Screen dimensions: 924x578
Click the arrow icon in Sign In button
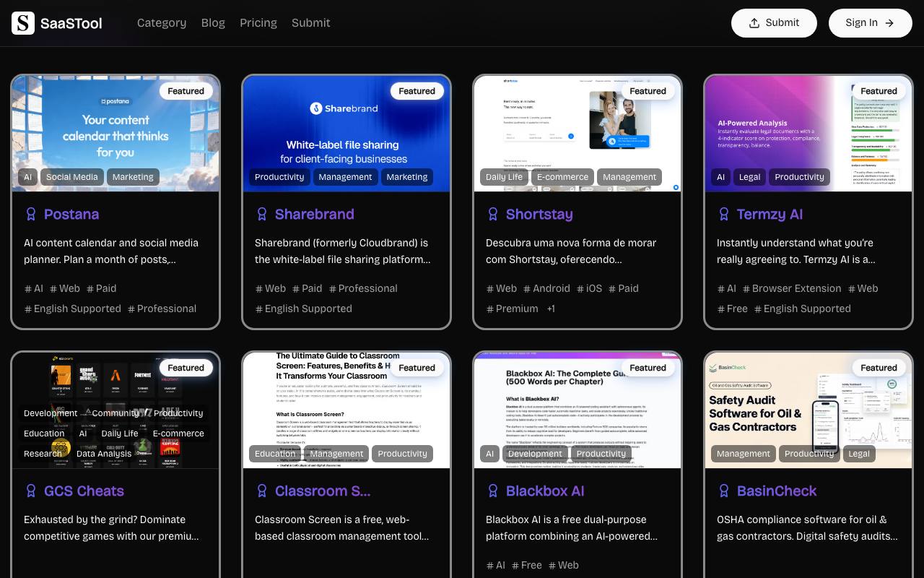click(889, 23)
